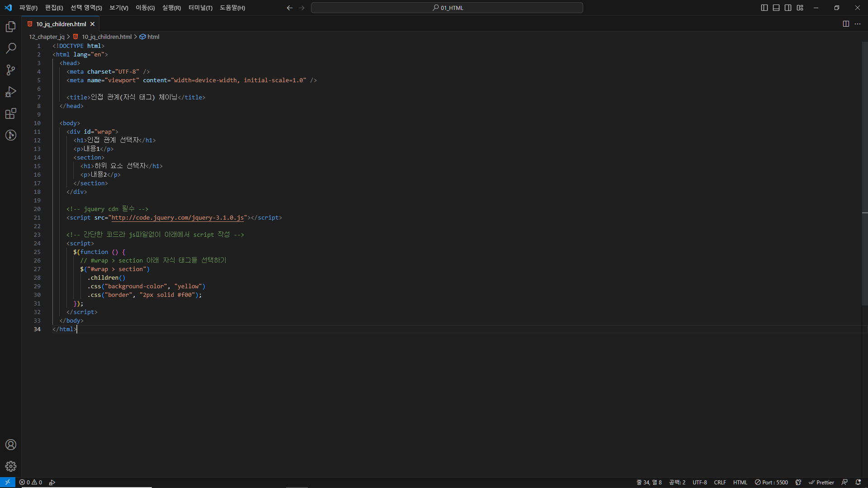Toggle the primary side bar layout button
Screen dimensions: 868x488
[x=764, y=8]
